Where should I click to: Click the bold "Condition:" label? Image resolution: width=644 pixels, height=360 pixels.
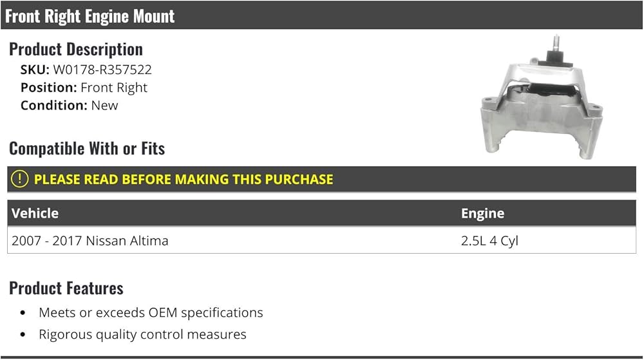54,105
